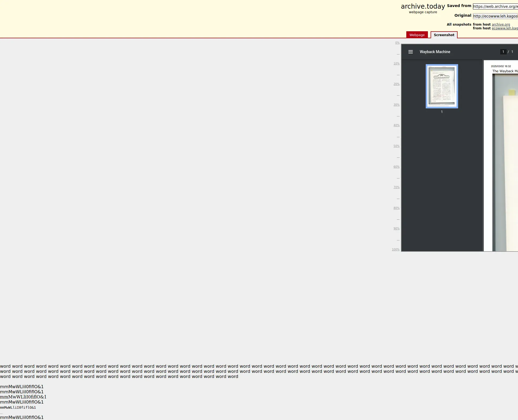Screen dimensions: 518x420
Task: Click the archive.today logo link
Action: 422,6
